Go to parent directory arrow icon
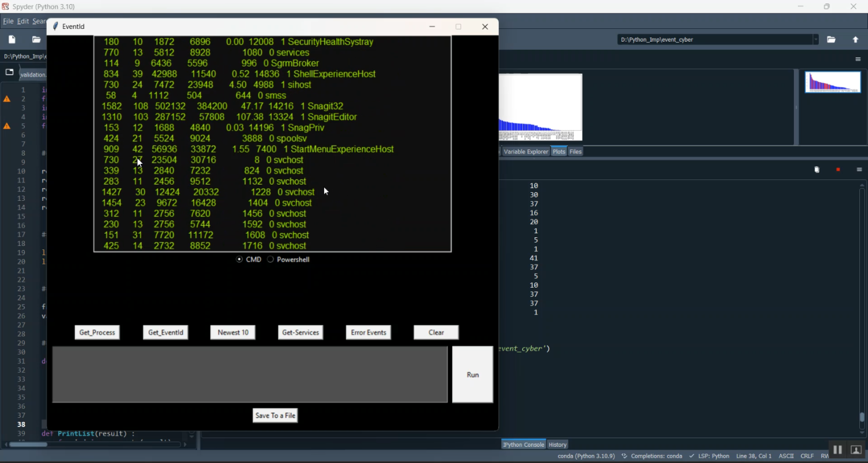Viewport: 868px width, 463px height. 856,40
